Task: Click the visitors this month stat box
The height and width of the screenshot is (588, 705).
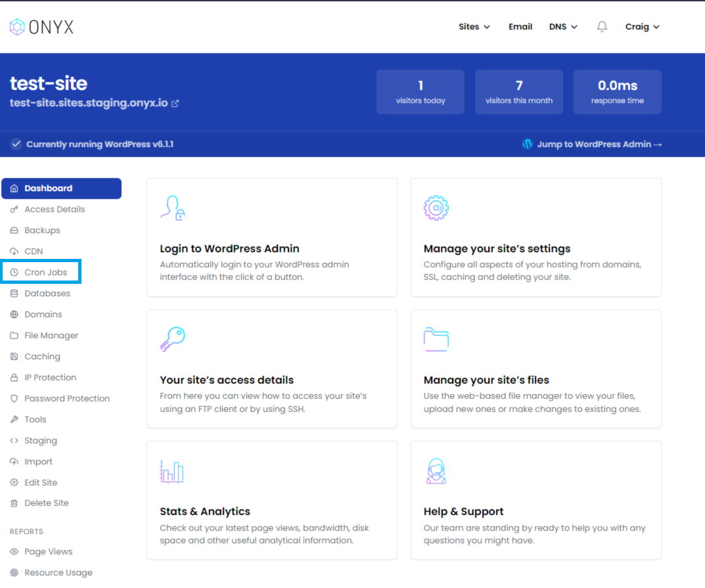Action: coord(519,92)
